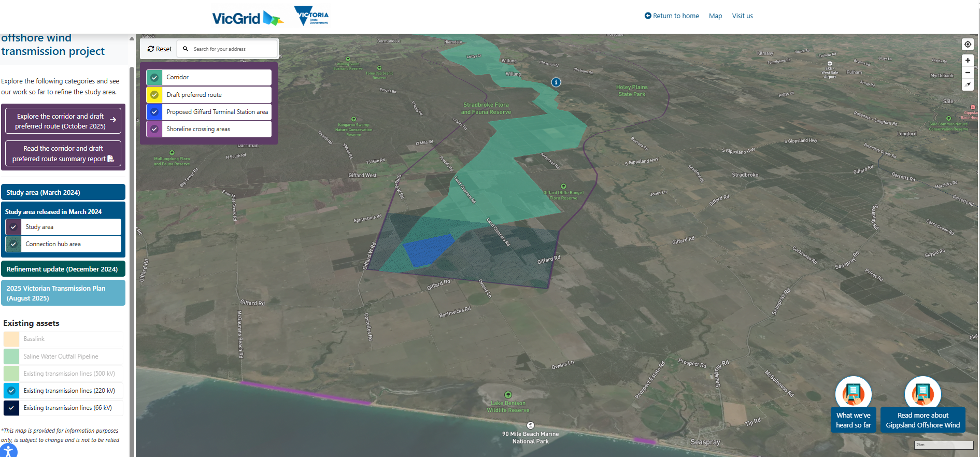
Task: Uncheck the Connection hub area layer
Action: (13, 244)
